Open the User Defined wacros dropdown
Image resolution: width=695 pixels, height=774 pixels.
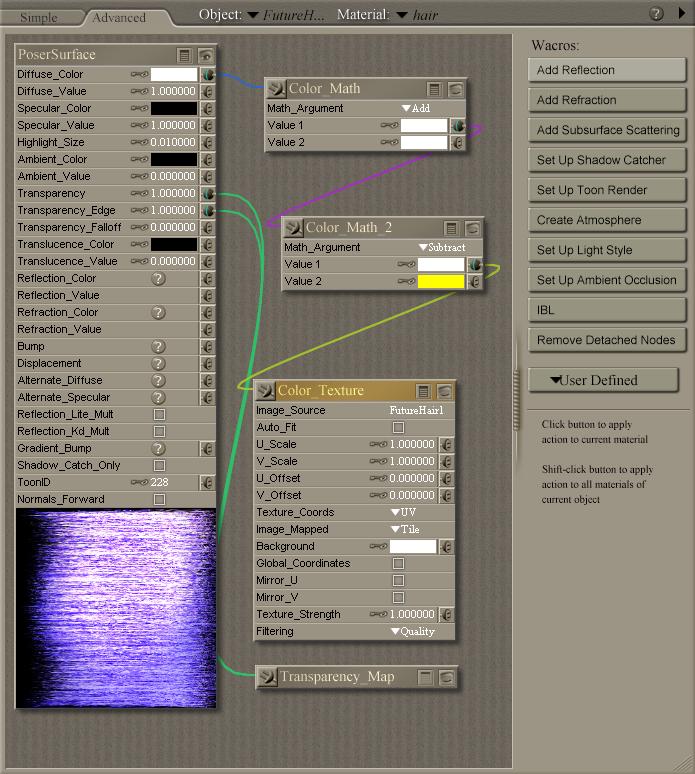(603, 381)
